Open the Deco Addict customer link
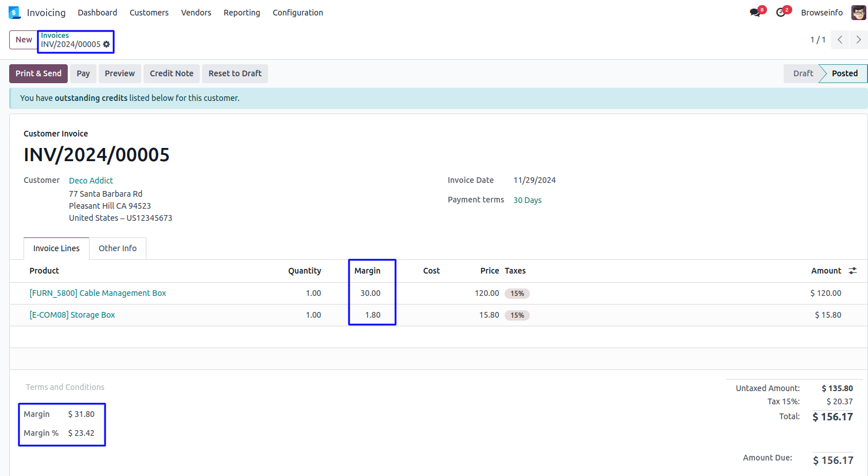 click(x=91, y=181)
